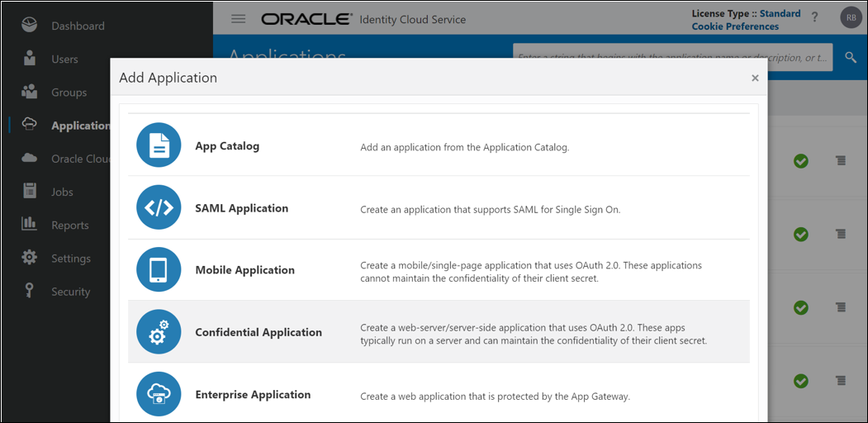Viewport: 868px width, 423px height.
Task: Select the SAML Application code icon
Action: point(159,208)
